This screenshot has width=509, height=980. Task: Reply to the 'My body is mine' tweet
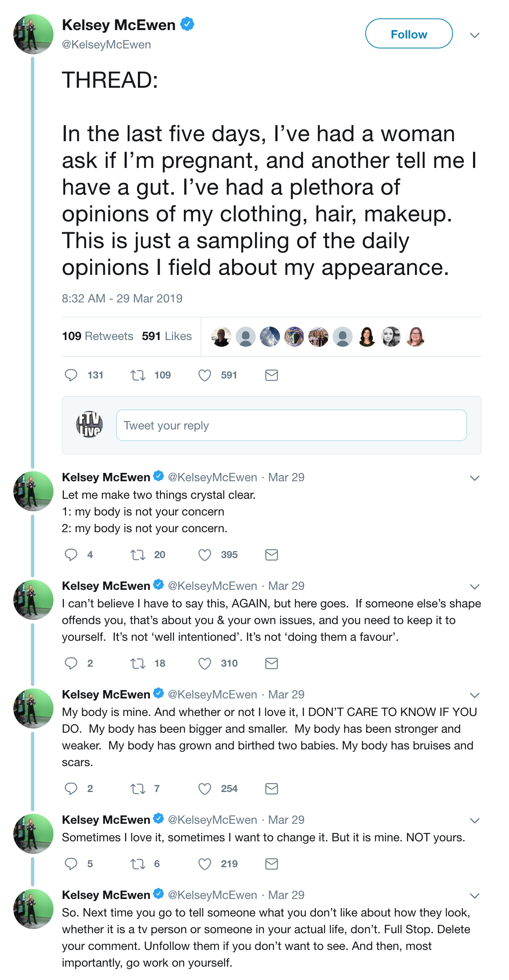pyautogui.click(x=71, y=789)
